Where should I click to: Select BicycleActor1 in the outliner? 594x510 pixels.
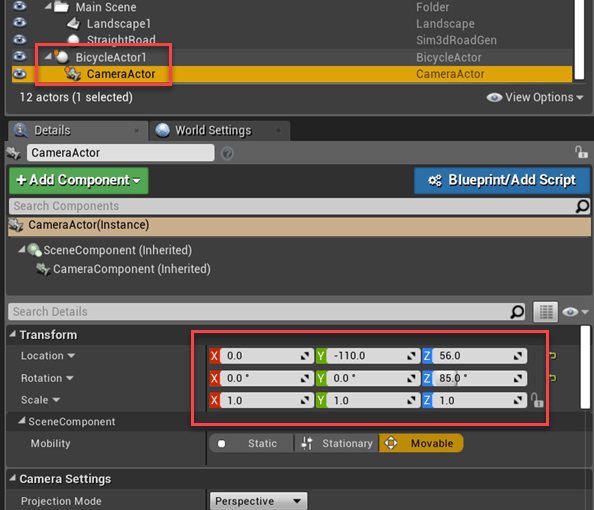(x=292, y=57)
